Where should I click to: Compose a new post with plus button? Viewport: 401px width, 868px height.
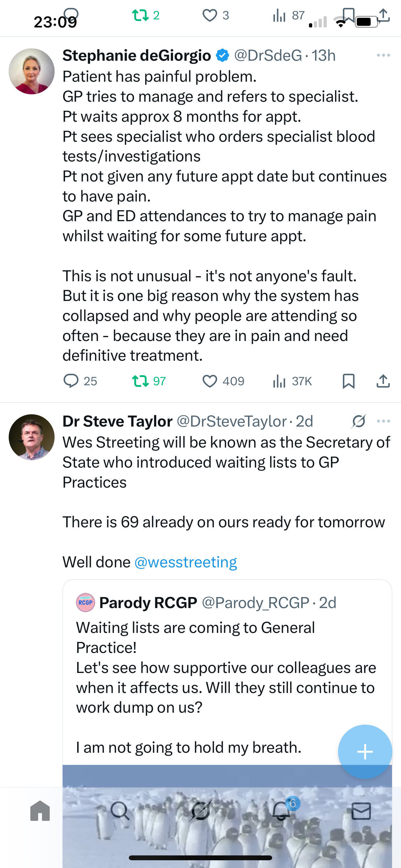pyautogui.click(x=365, y=751)
